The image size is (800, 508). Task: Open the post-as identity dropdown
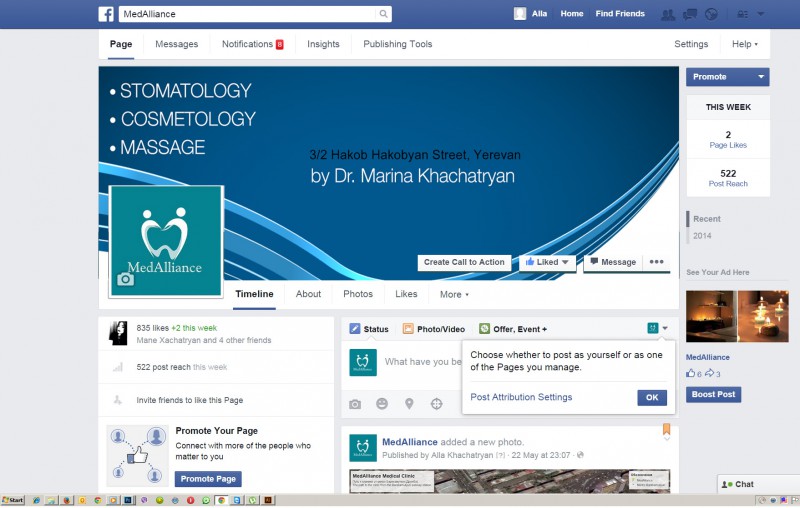(657, 328)
